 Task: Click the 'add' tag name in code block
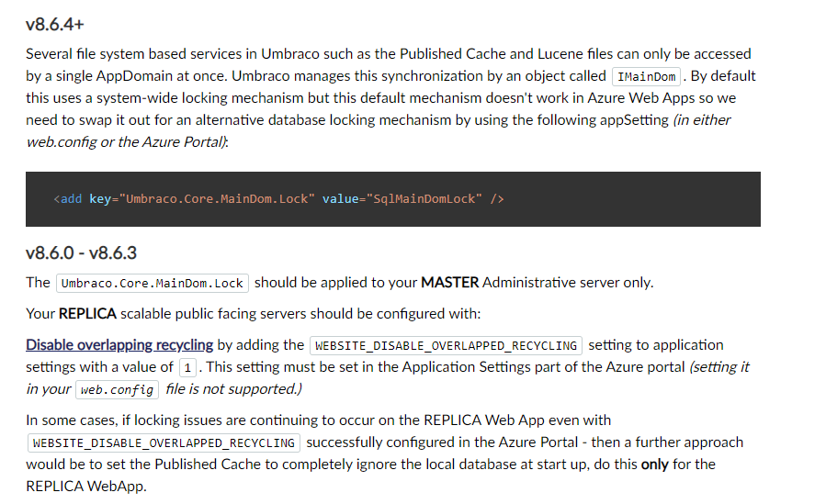[x=71, y=199]
